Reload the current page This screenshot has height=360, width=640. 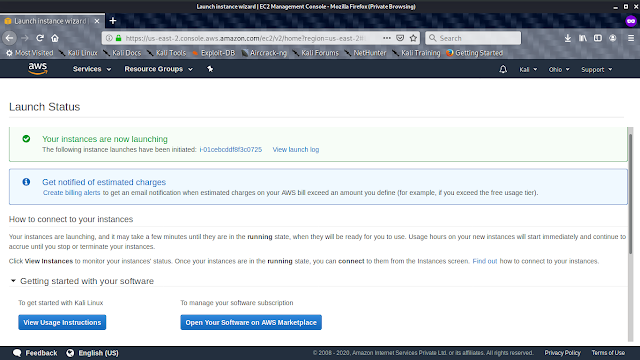(40, 38)
